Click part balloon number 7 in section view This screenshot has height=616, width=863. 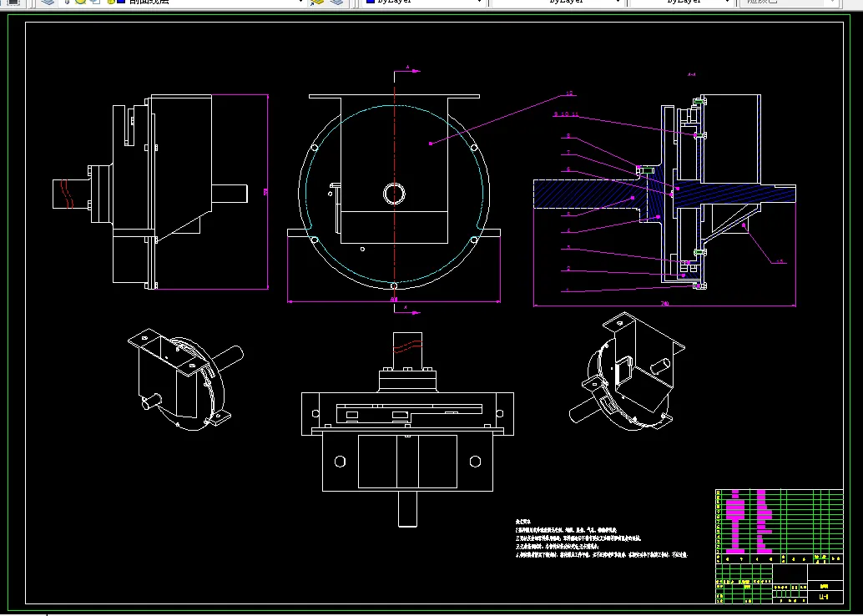coord(568,153)
